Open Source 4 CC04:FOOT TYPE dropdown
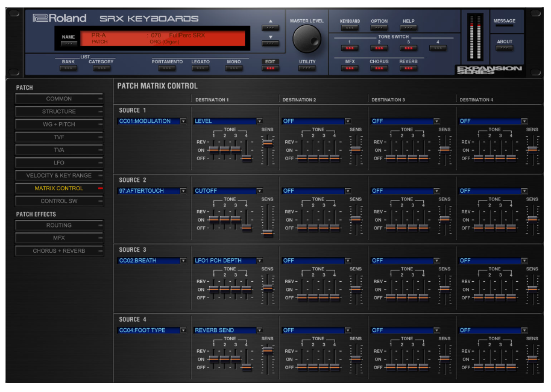 point(152,331)
